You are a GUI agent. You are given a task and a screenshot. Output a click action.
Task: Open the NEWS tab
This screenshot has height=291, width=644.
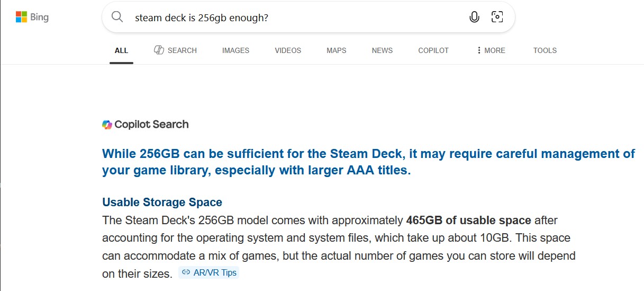point(382,50)
